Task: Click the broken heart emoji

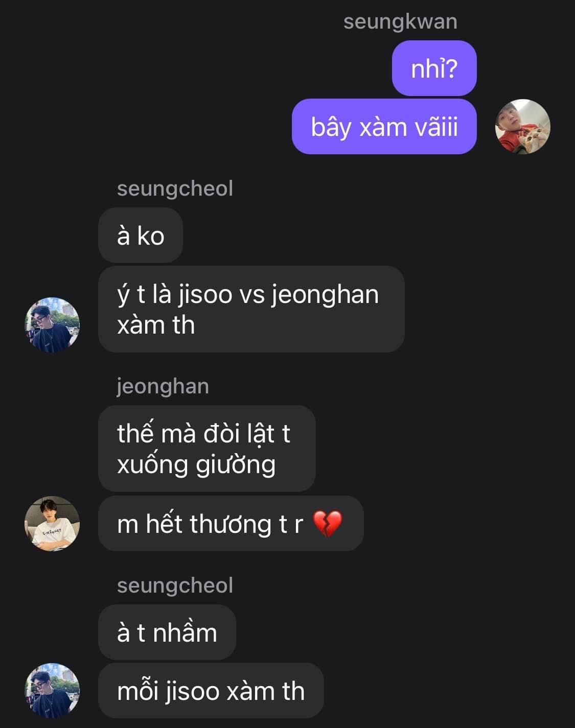Action: pyautogui.click(x=327, y=524)
